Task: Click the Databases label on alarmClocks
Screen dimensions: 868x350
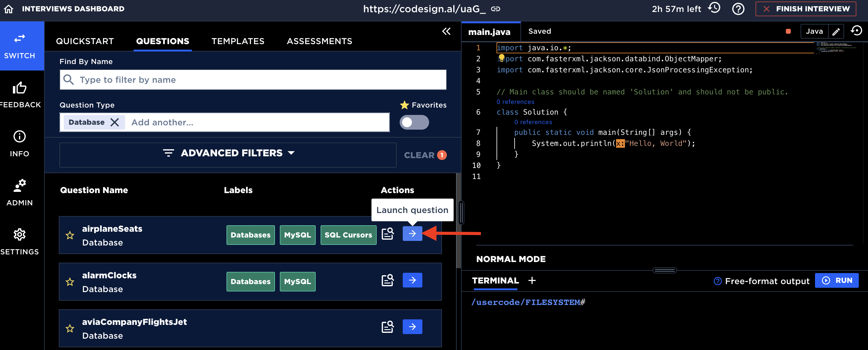Action: point(250,282)
